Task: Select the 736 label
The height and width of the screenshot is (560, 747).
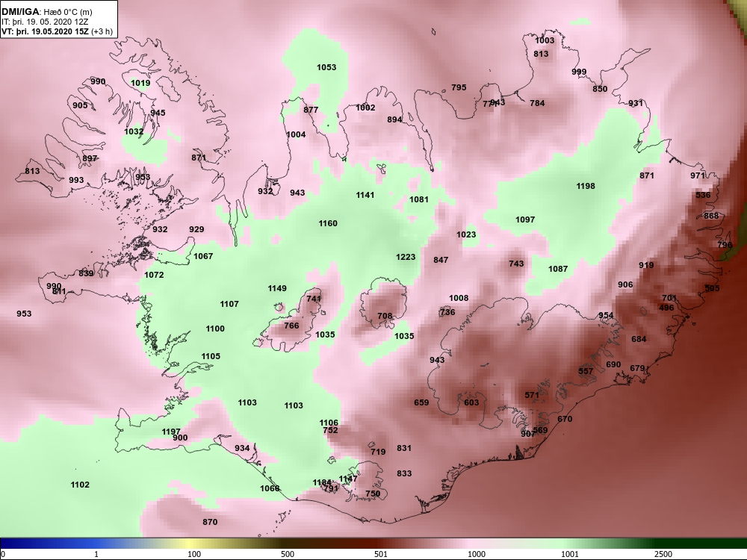Action: pos(447,312)
